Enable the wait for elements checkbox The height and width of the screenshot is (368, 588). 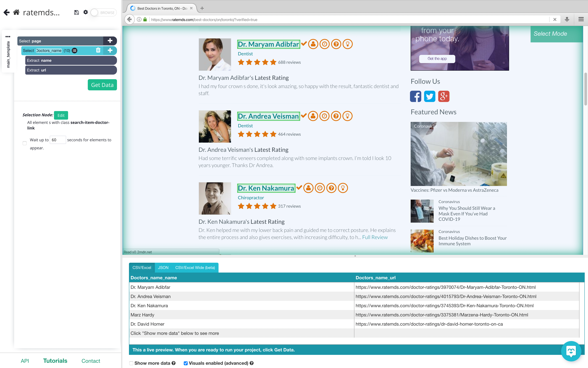tap(25, 143)
